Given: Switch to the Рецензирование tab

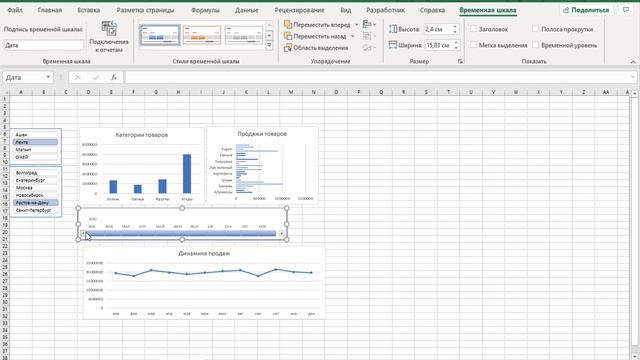Looking at the screenshot, I should point(300,10).
